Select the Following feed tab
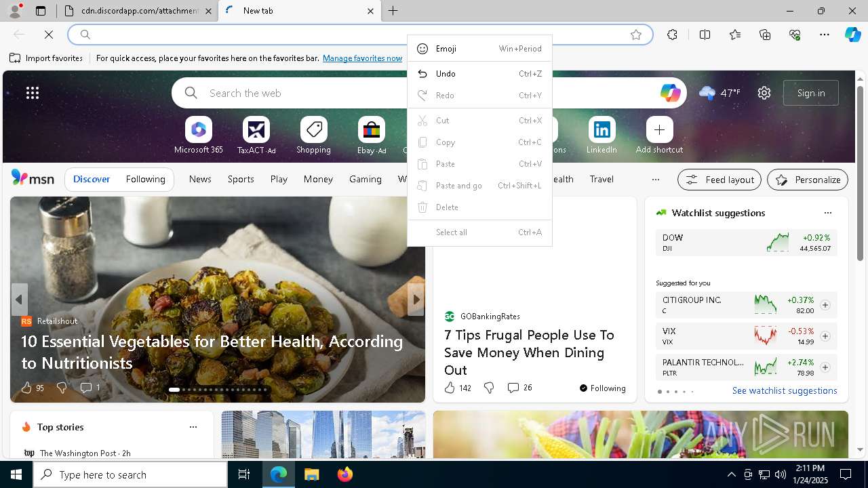Screen dimensions: 868x488 [145, 179]
